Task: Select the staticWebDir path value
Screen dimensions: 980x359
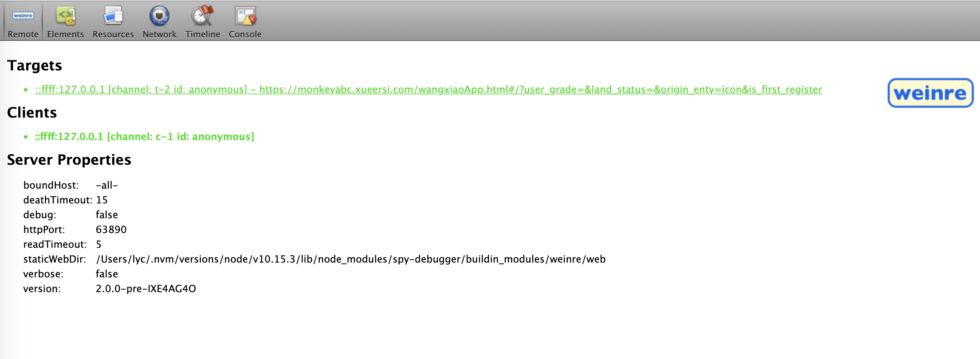Action: click(351, 259)
